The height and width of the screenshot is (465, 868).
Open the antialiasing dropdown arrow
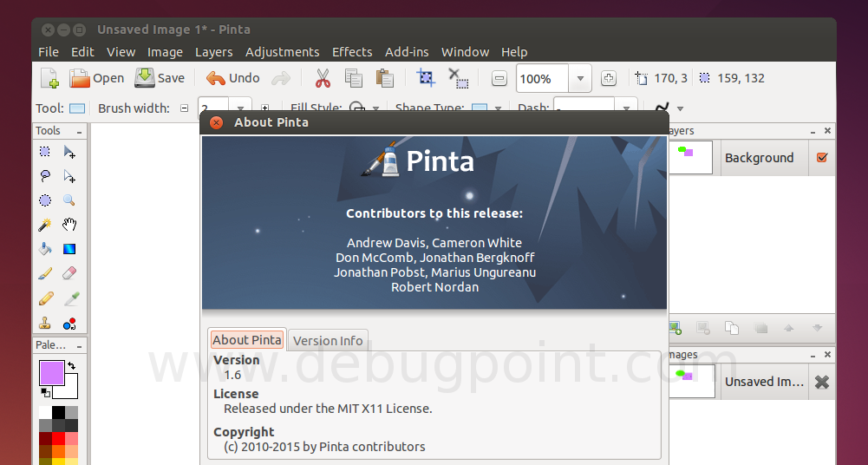[x=681, y=108]
